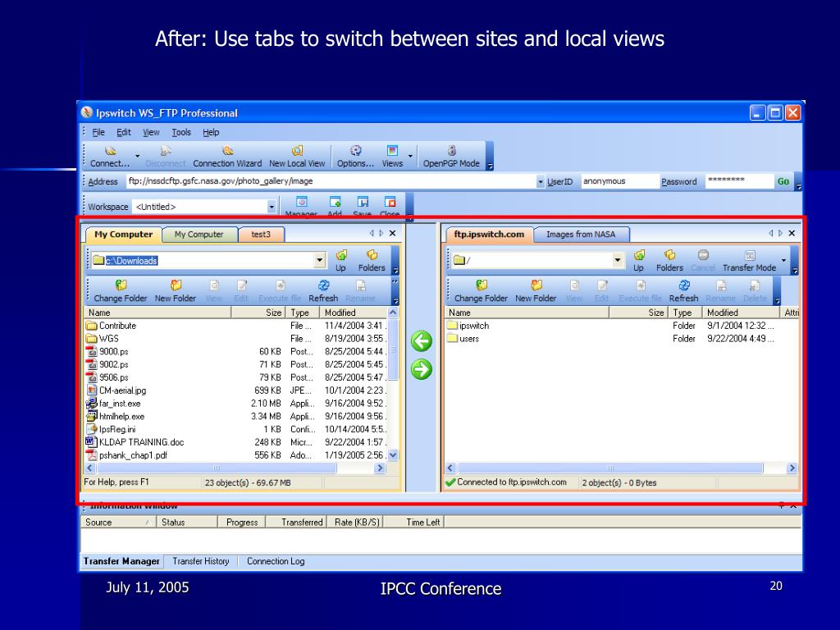Open the Connect toolbar button
Viewport: 840px width, 630px height.
[110, 157]
